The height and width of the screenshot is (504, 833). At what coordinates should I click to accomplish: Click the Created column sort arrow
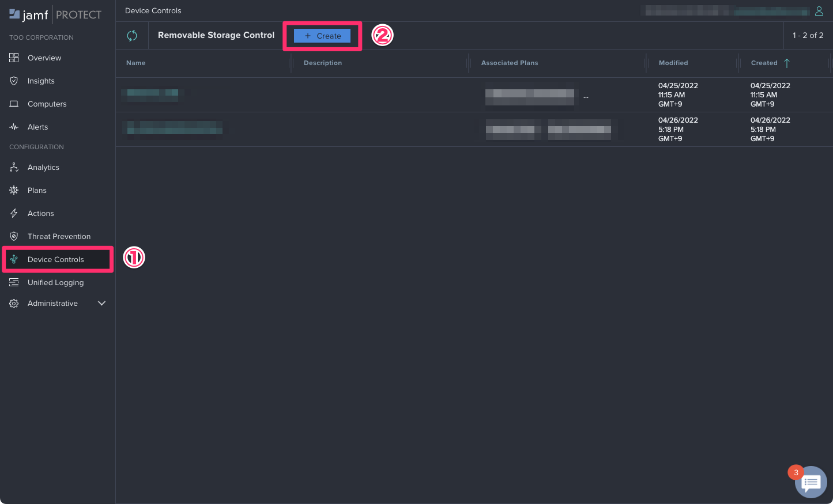tap(787, 63)
